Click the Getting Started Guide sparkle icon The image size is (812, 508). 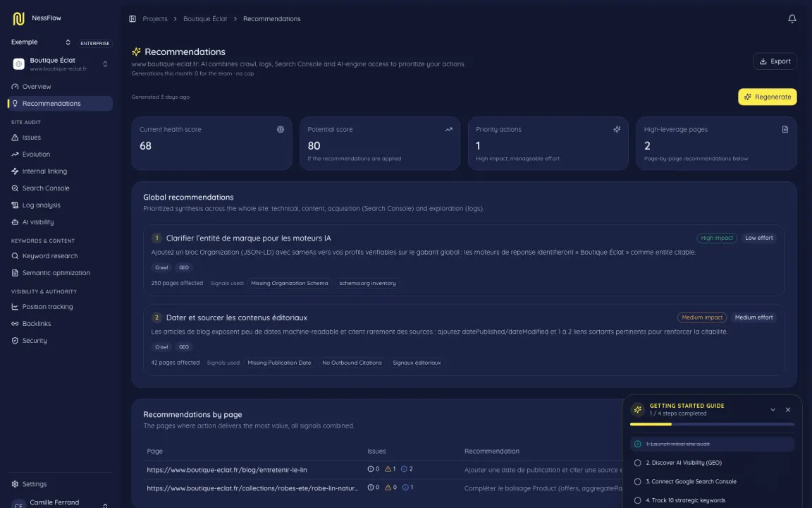pos(637,409)
